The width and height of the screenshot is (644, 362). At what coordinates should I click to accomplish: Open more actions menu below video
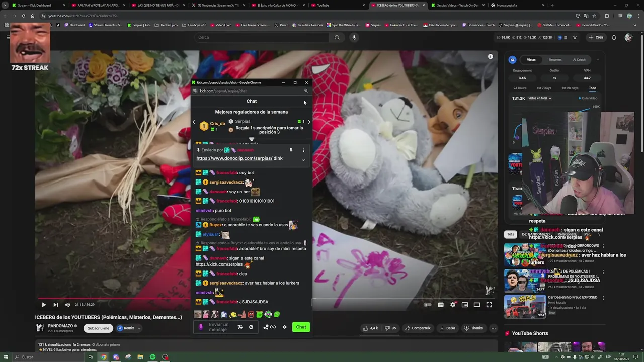494,328
